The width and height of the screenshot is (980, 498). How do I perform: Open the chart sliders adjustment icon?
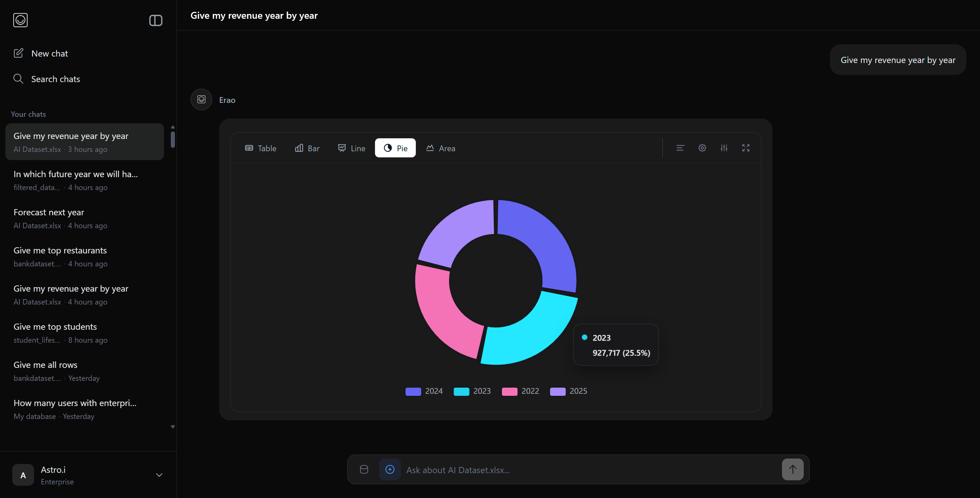click(723, 148)
